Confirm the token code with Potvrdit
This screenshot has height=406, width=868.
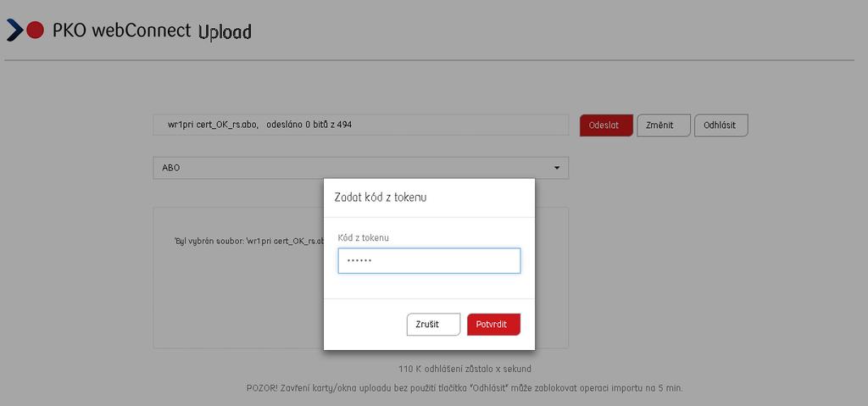click(x=494, y=325)
